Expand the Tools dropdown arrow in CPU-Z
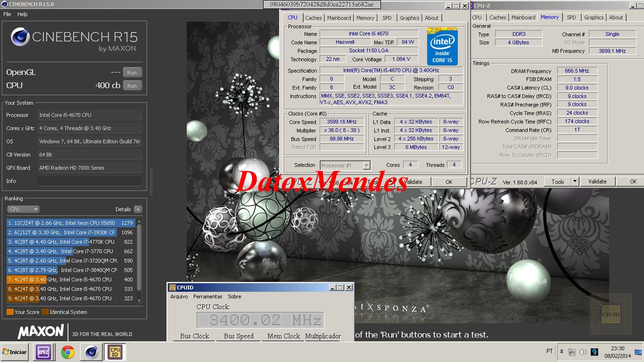Viewport: 644px width, 362px height. pyautogui.click(x=575, y=181)
